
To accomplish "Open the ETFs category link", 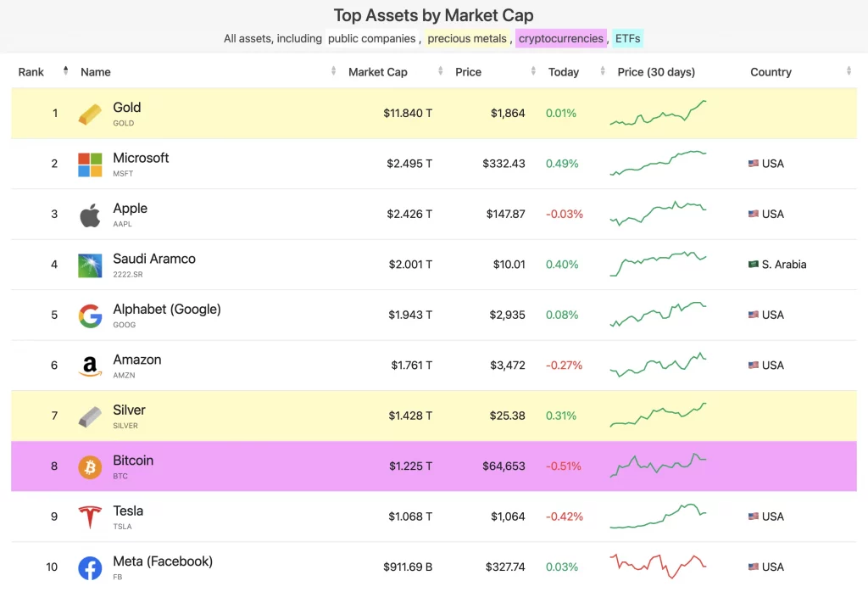I will 627,38.
